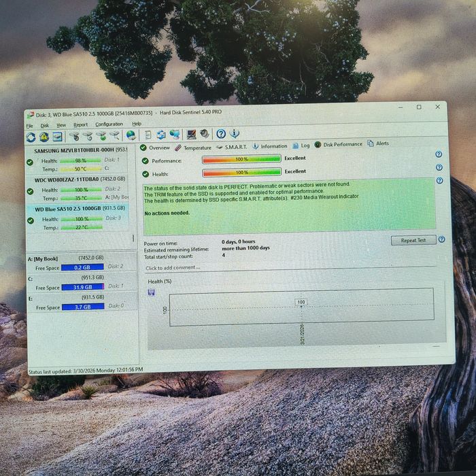This screenshot has height=476, width=476.
Task: Click the grey speaker toolbar icon
Action: 205,133
